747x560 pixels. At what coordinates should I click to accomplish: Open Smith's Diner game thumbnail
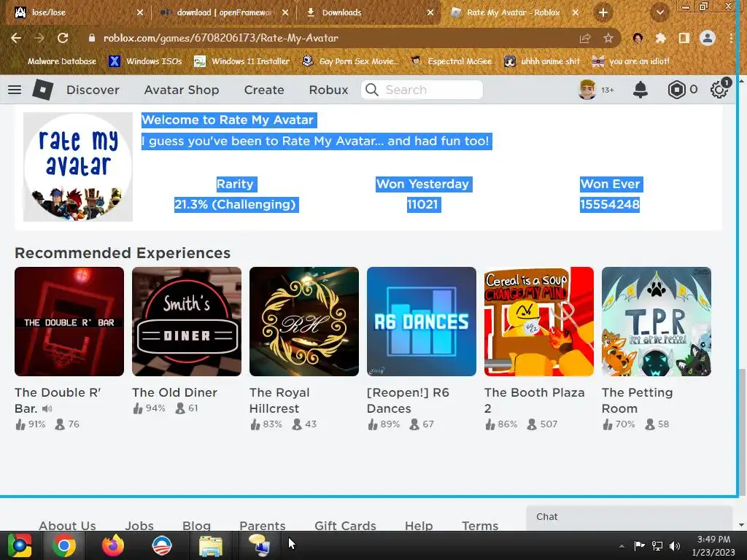(x=187, y=322)
